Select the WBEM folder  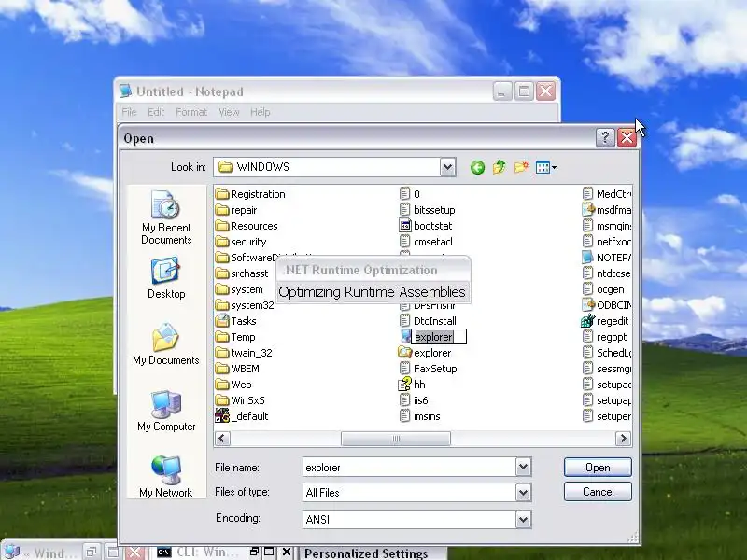pos(237,369)
